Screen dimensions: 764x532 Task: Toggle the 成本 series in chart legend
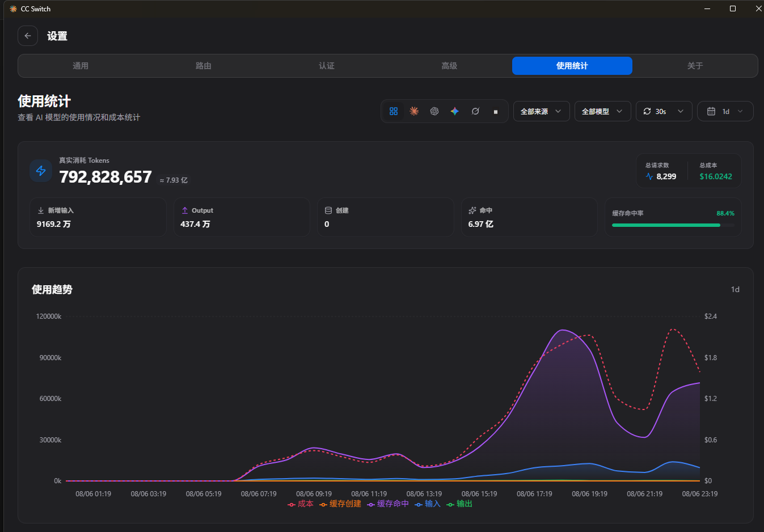click(300, 504)
